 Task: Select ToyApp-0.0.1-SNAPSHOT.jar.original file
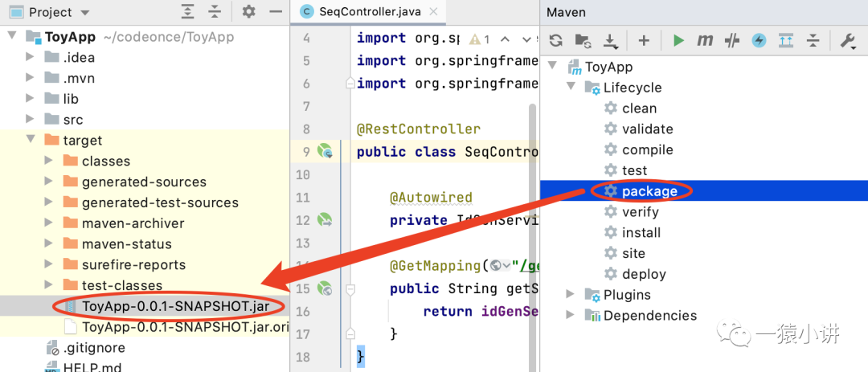(x=185, y=327)
